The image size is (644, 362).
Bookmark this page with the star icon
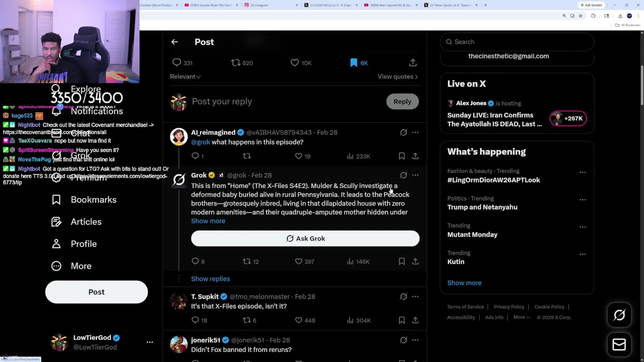pyautogui.click(x=580, y=16)
